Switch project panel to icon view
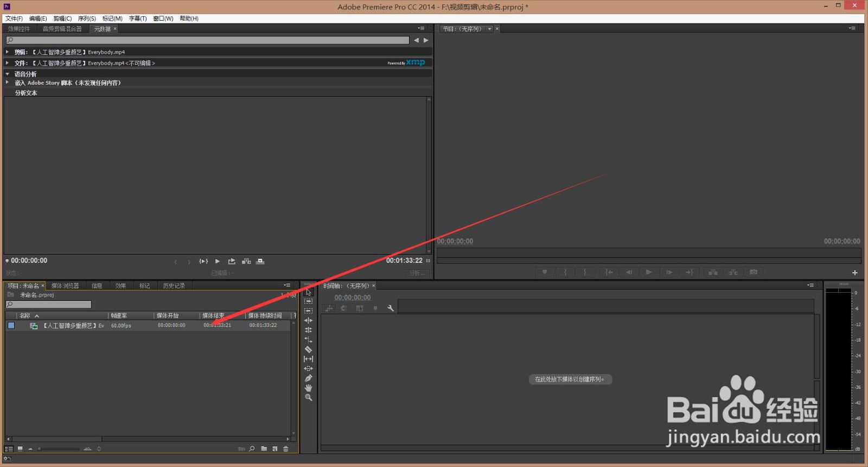The height and width of the screenshot is (467, 868). [20, 449]
